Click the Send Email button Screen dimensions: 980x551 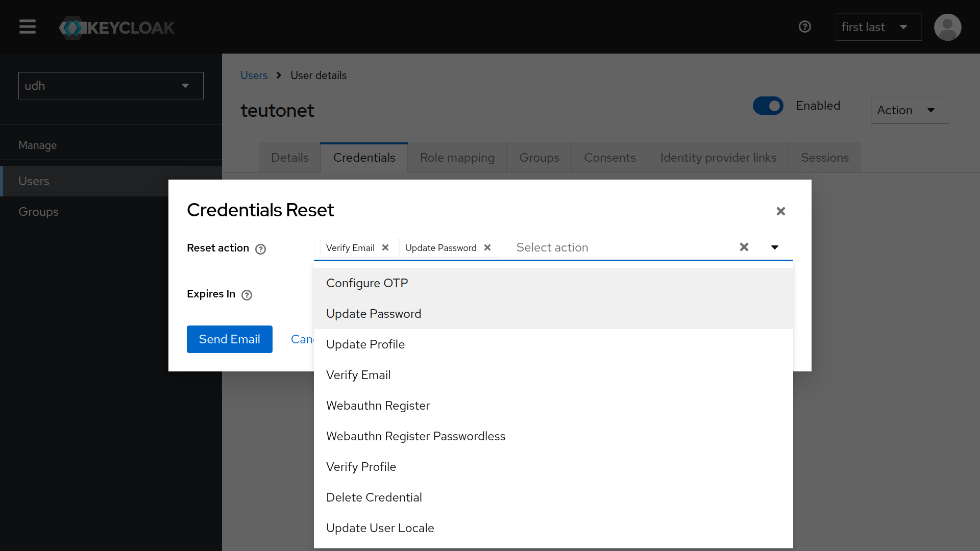point(229,339)
